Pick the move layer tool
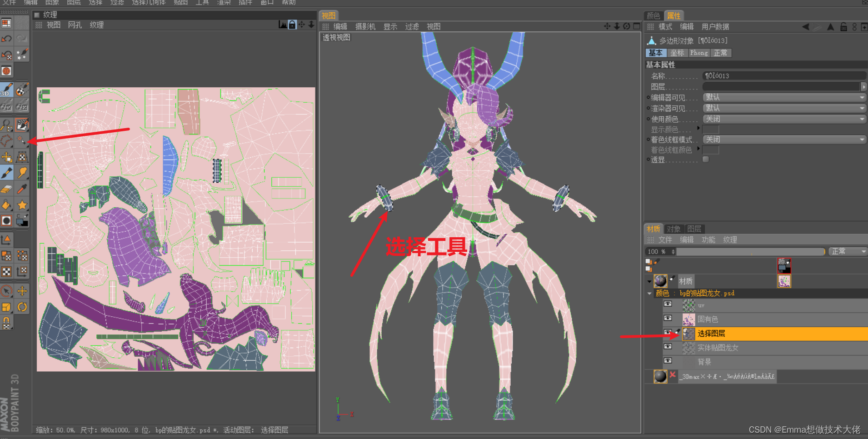The image size is (868, 439). [6, 157]
